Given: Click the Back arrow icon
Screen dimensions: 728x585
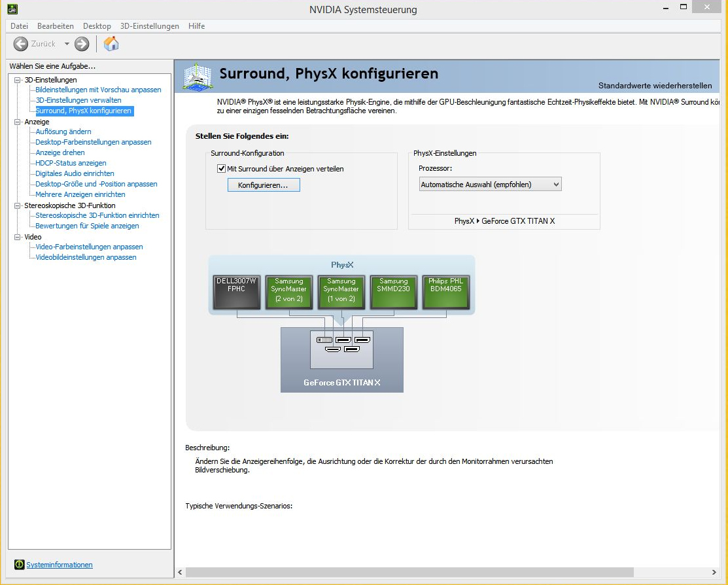Looking at the screenshot, I should tap(20, 44).
